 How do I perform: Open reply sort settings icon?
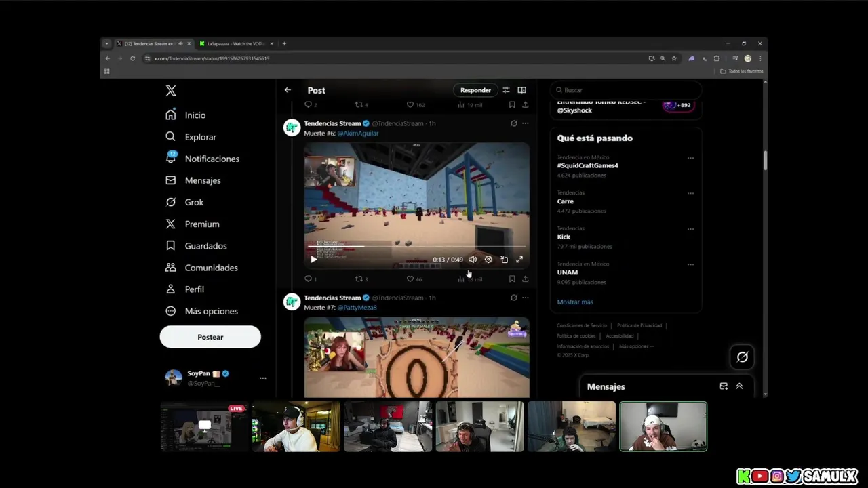tap(506, 90)
